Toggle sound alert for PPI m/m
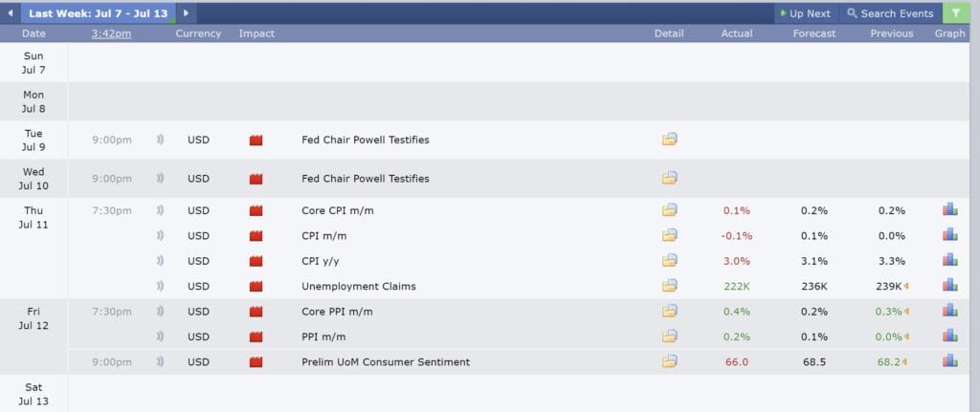Screen dimensions: 980x412 tap(160, 336)
